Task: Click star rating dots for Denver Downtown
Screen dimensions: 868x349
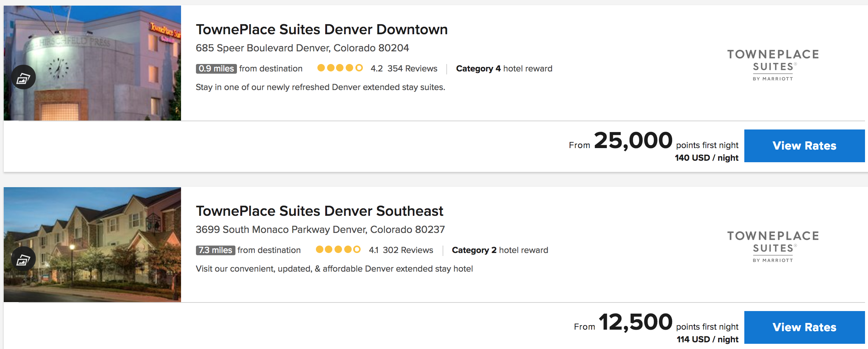Action: (340, 68)
